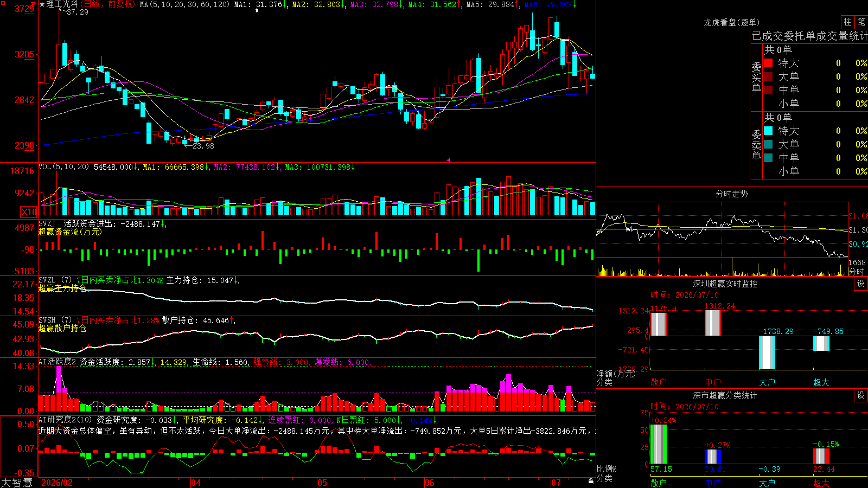This screenshot has height=488, width=868.
Task: Select the 06 month marker on timeline
Action: [x=430, y=483]
